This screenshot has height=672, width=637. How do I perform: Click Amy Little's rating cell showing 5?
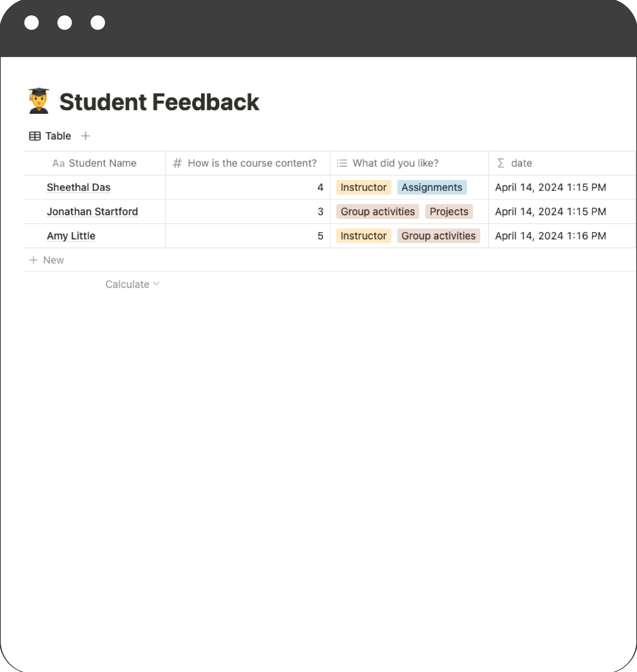click(x=248, y=236)
